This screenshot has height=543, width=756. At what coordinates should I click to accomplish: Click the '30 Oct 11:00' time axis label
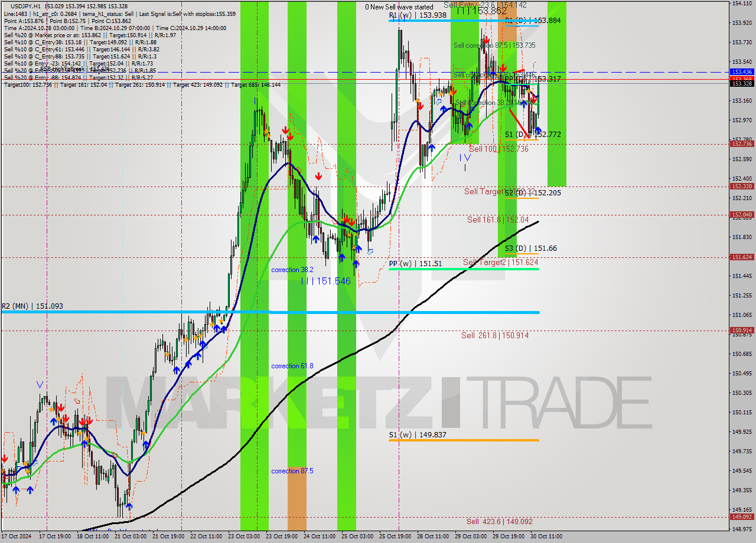tap(546, 537)
